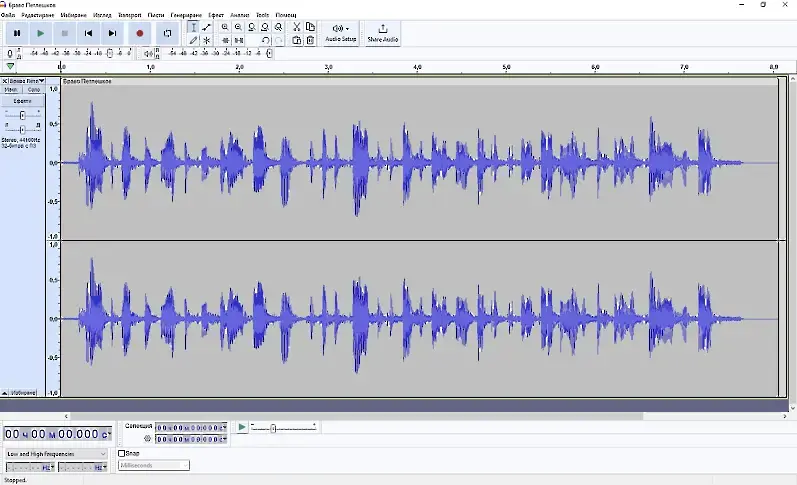Open the Ефект menu
The width and height of the screenshot is (797, 485).
[x=216, y=15]
